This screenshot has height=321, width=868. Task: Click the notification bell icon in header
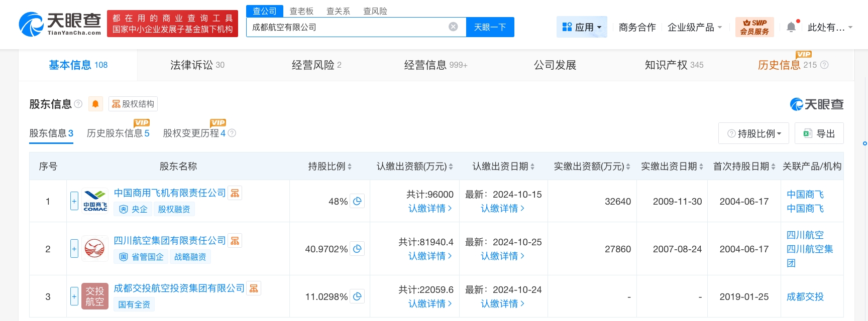click(x=791, y=27)
